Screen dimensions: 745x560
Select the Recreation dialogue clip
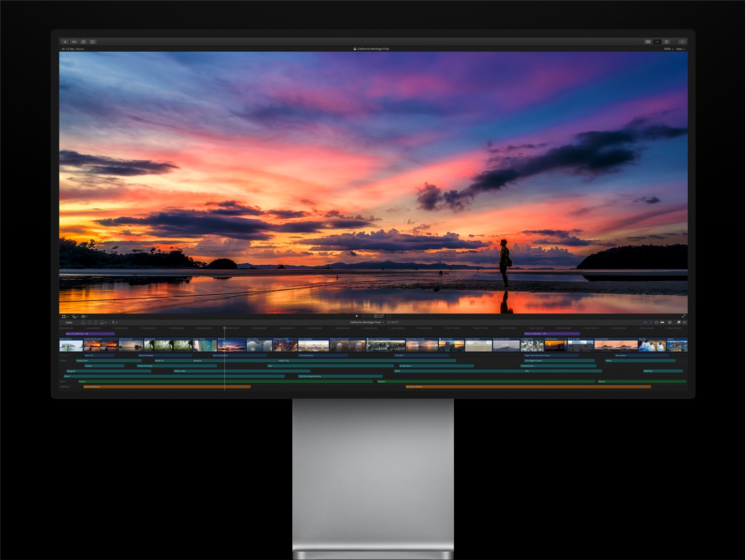coord(642,355)
